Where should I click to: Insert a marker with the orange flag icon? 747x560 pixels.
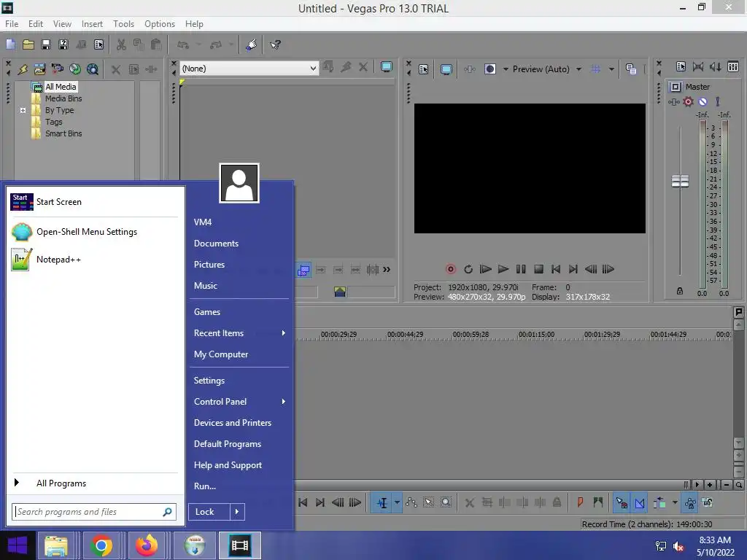coord(580,502)
